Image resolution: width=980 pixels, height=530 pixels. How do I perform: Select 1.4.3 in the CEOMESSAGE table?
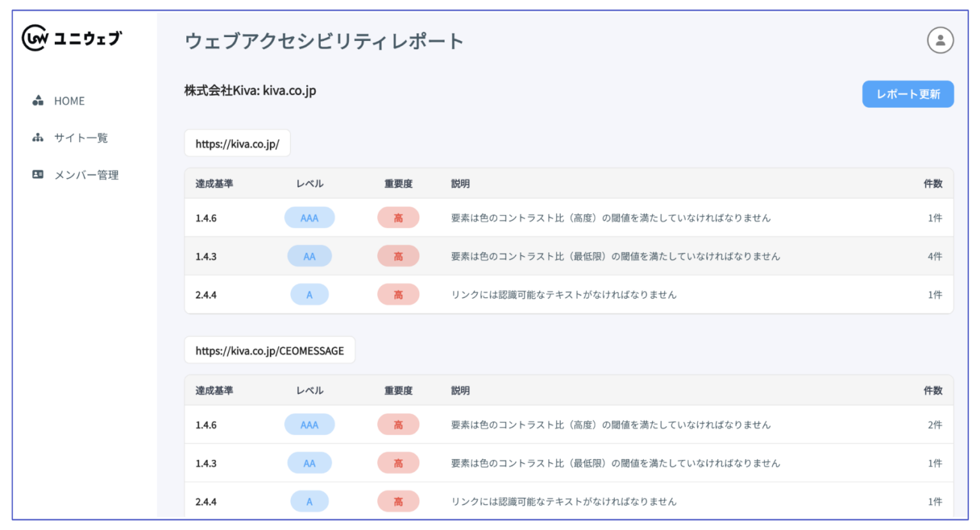206,464
